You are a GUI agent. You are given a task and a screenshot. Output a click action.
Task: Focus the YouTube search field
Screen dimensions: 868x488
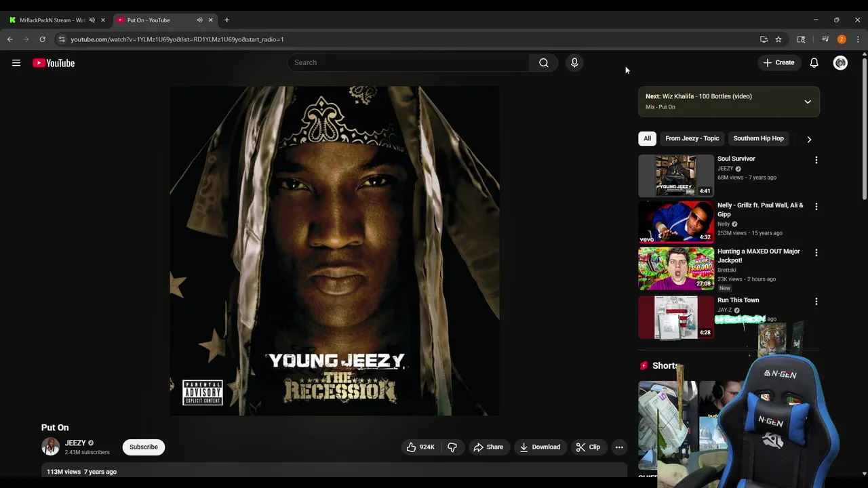408,63
